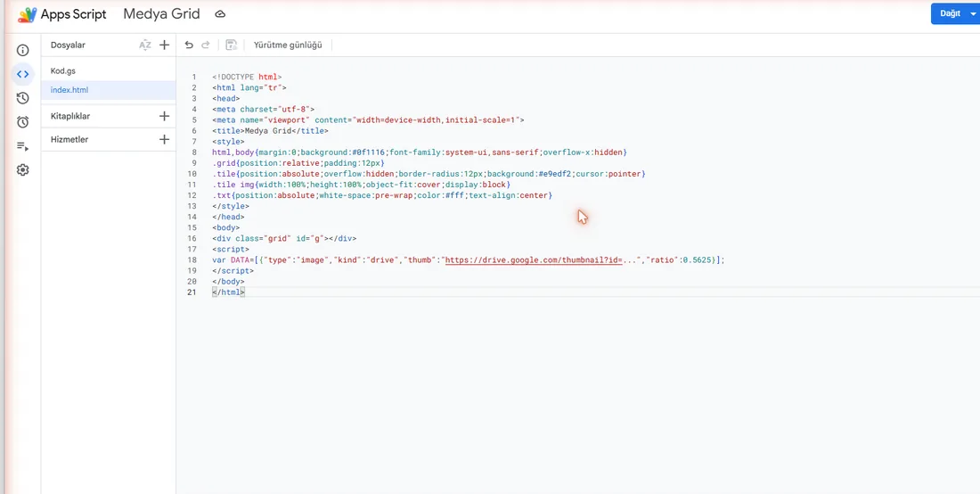The height and width of the screenshot is (494, 980).
Task: Click the Apps Script title text
Action: pyautogui.click(x=74, y=15)
